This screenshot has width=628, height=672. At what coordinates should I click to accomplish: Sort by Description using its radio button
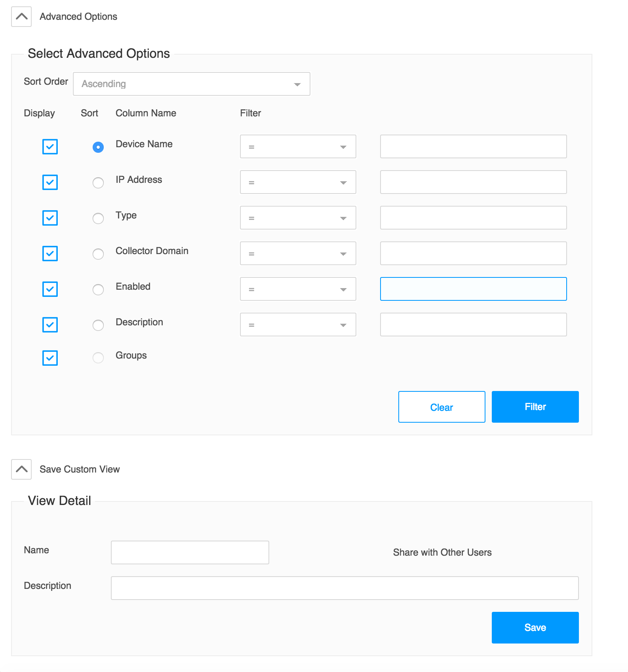pos(98,325)
